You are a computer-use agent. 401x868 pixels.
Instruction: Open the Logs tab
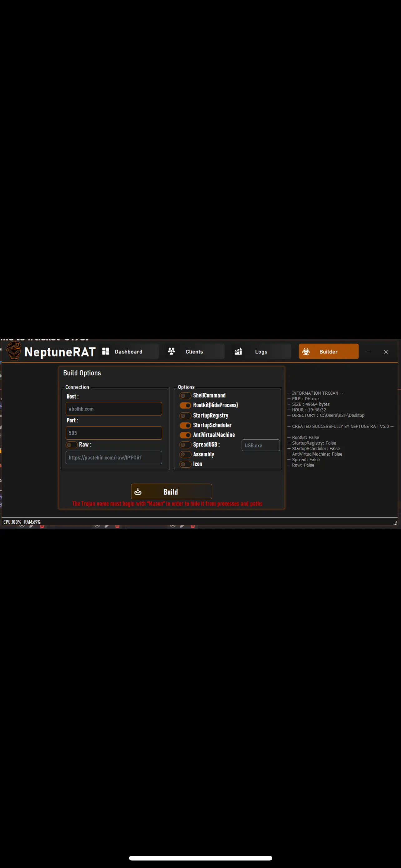[x=261, y=352]
